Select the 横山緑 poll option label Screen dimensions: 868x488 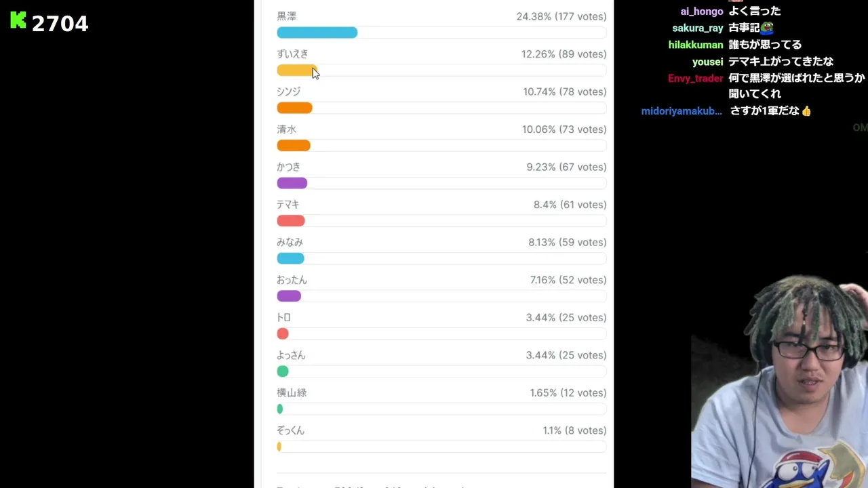coord(292,393)
